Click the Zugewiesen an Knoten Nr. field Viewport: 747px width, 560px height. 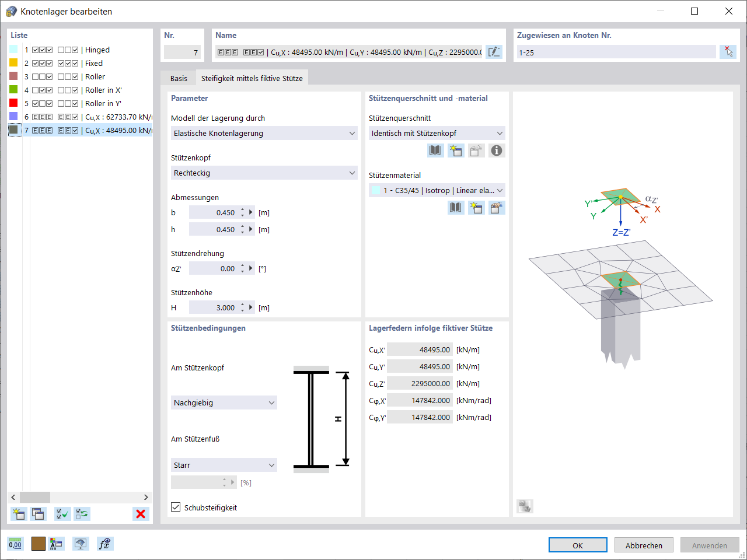point(616,52)
